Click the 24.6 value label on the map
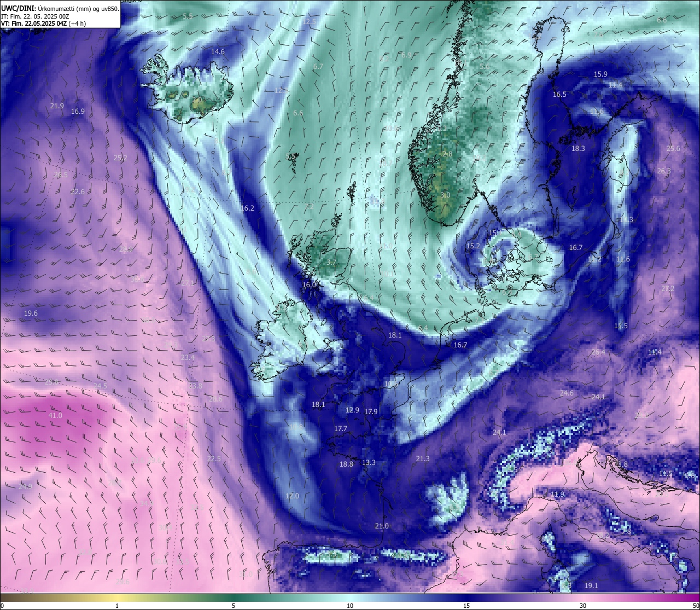This screenshot has width=700, height=610. [567, 393]
